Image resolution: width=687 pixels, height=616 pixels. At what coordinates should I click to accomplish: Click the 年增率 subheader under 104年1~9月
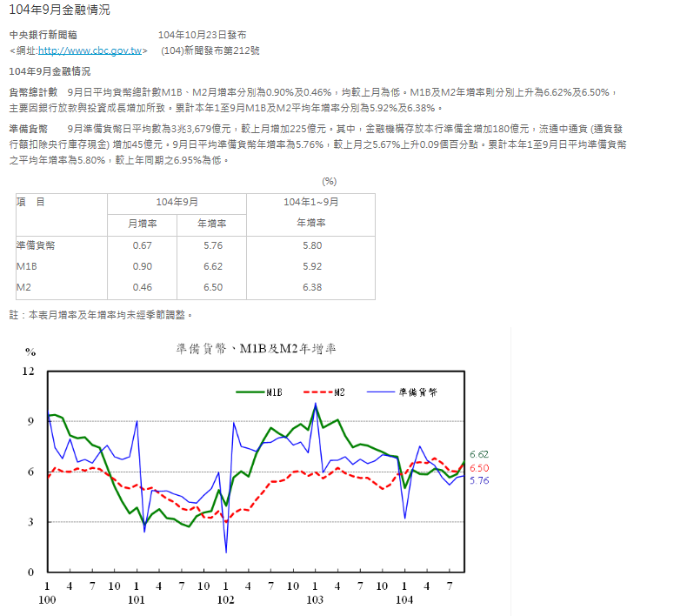tap(311, 223)
